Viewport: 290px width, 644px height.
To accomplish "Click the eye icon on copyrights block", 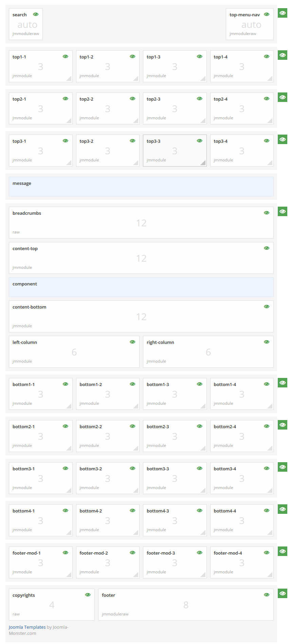I will (88, 595).
